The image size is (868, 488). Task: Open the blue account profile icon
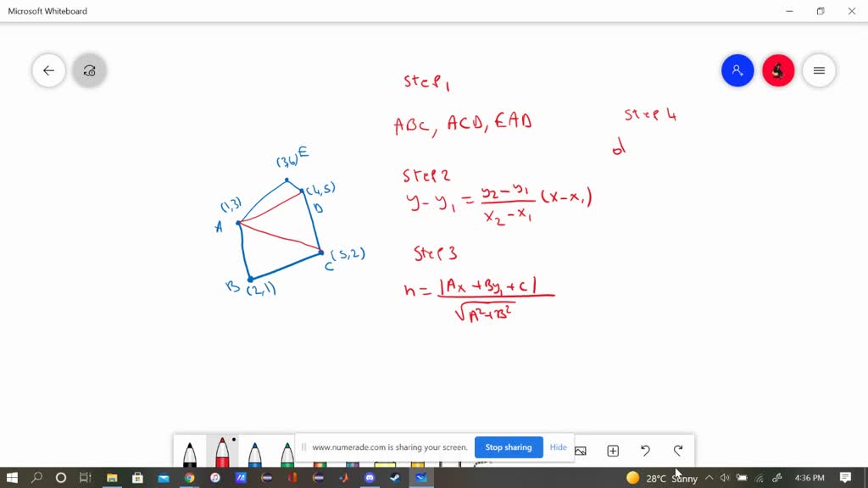click(x=737, y=70)
